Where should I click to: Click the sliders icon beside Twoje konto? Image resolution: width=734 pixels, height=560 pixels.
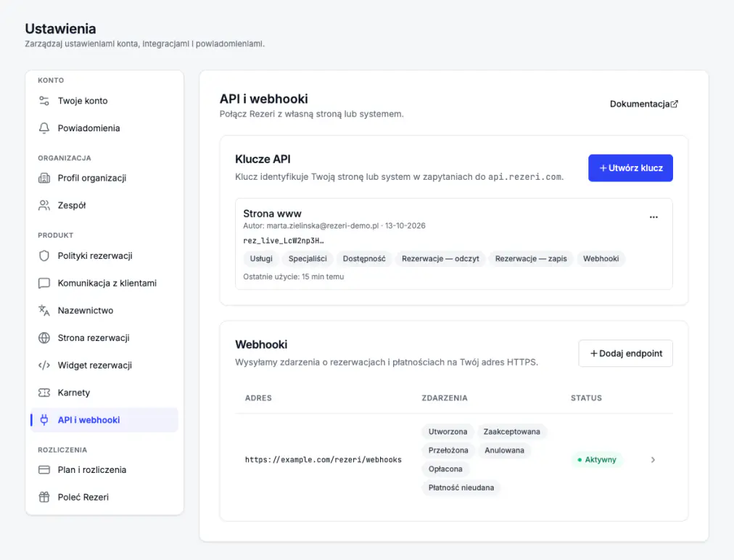click(x=44, y=101)
